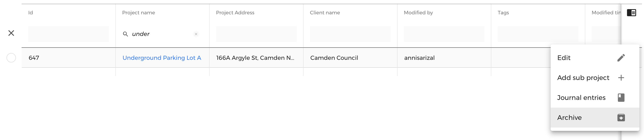644x140 pixels.
Task: Open the Underground Parking Lot A project
Action: 162,58
